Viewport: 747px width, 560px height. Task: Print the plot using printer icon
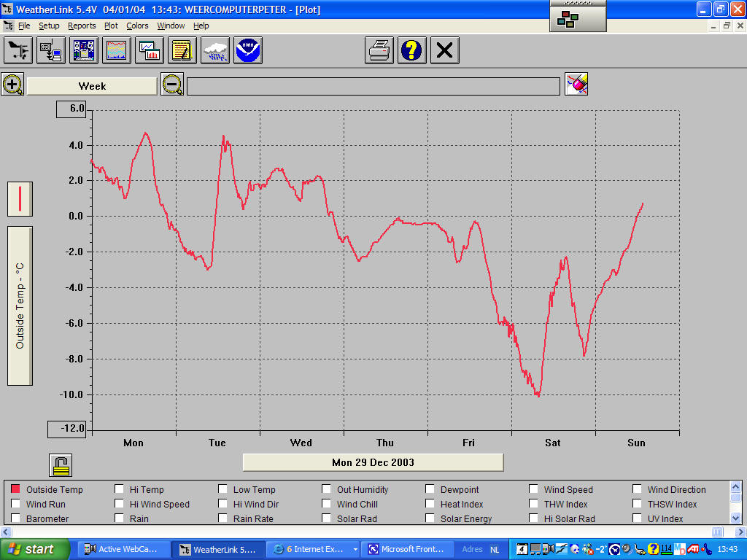tap(379, 50)
